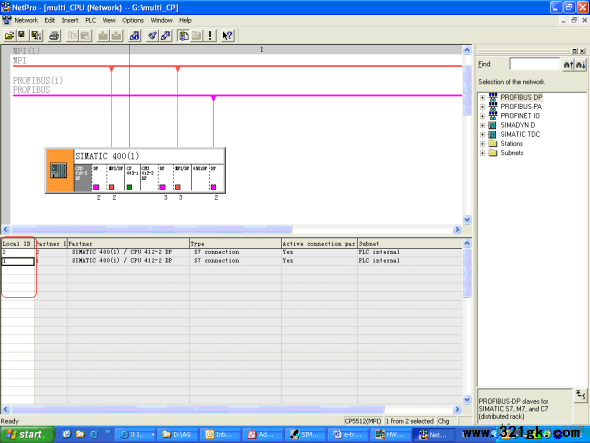Screen dimensions: 590x443
Task: Toggle the catalog display toolbar button
Action: (184, 36)
